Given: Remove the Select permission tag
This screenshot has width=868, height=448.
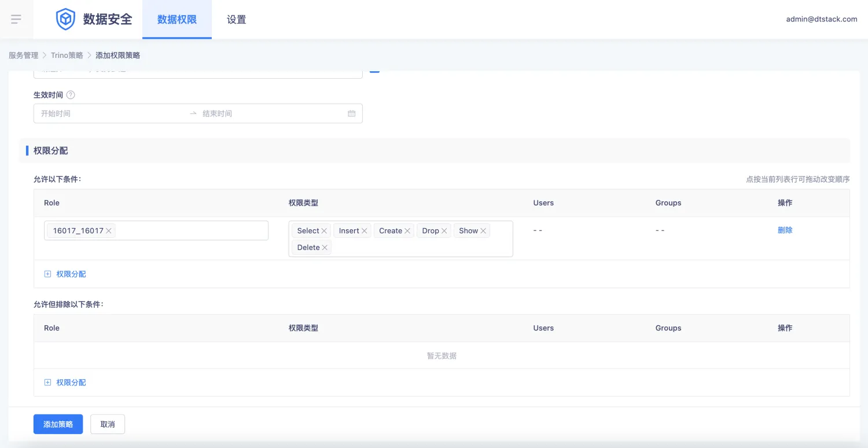Looking at the screenshot, I should click(x=324, y=231).
